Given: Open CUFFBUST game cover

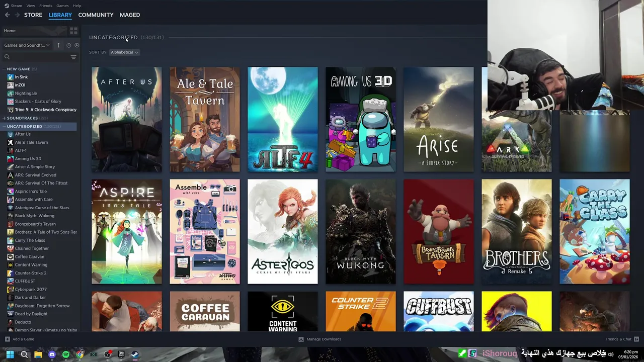Looking at the screenshot, I should click(x=439, y=312).
